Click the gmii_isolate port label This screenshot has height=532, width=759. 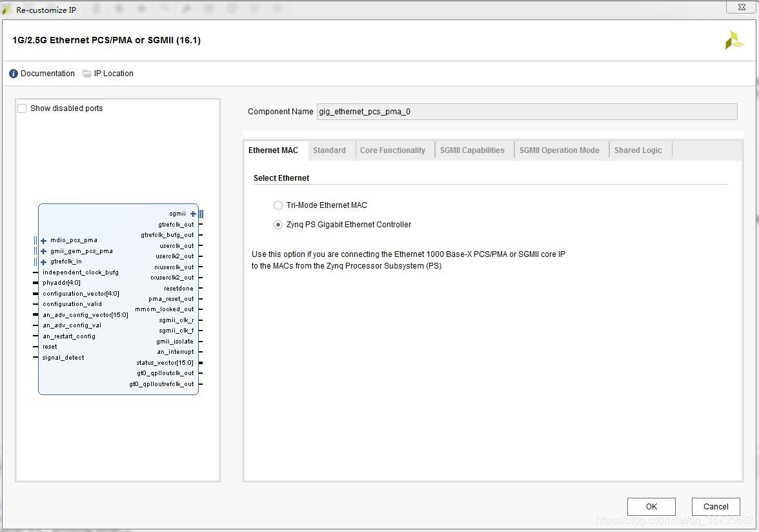(x=175, y=342)
